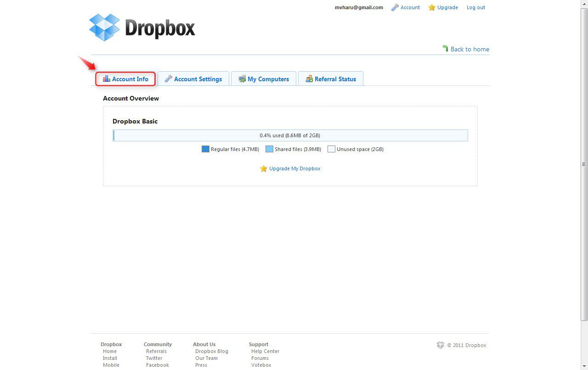Image resolution: width=588 pixels, height=370 pixels.
Task: Click the Dropbox box logo icon
Action: click(104, 28)
